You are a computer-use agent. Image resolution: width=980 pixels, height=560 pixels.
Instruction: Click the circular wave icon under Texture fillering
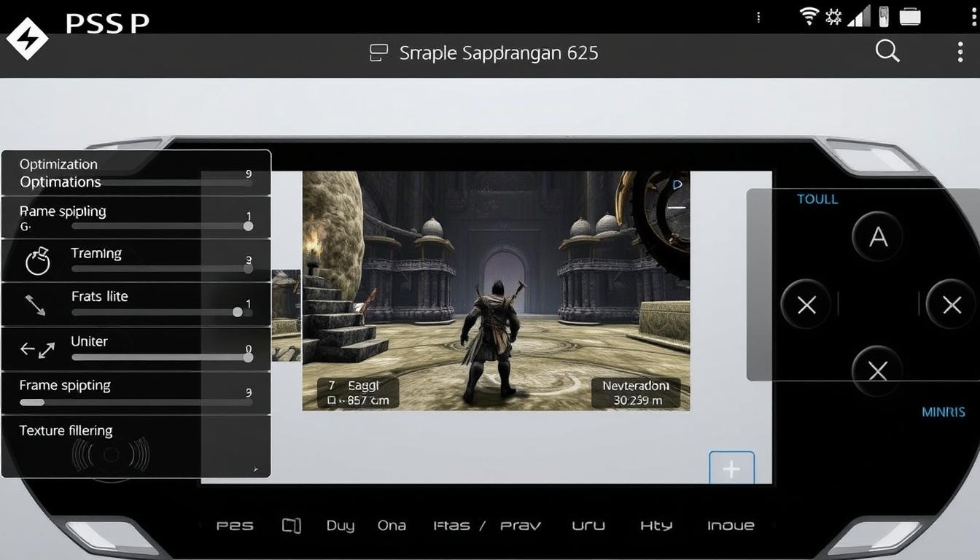(111, 455)
